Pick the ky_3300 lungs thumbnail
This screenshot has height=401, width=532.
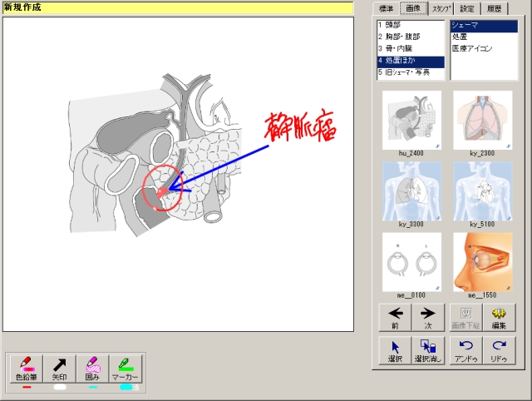[411, 191]
